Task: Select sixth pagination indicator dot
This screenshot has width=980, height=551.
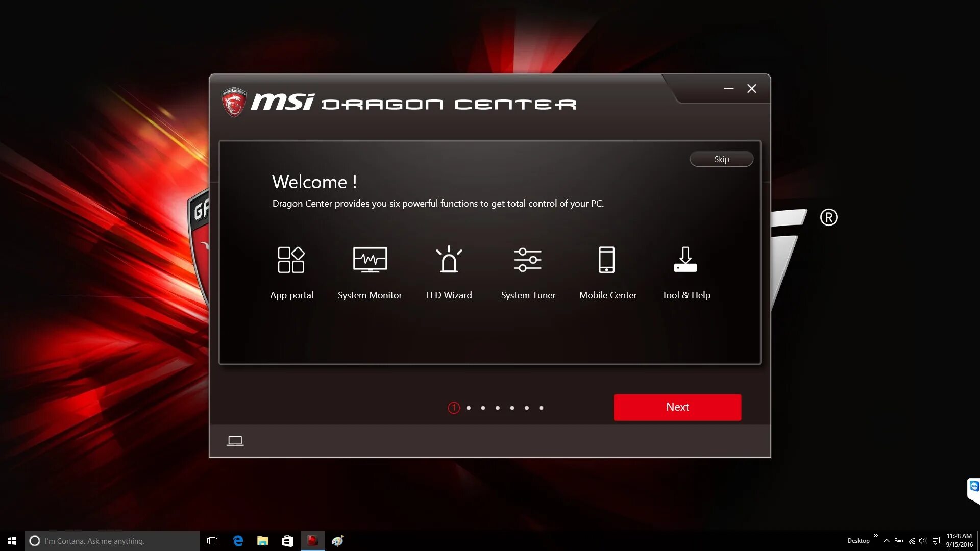Action: [526, 408]
